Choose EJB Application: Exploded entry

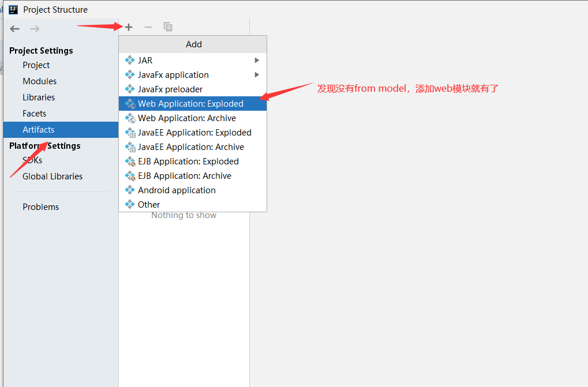point(193,161)
